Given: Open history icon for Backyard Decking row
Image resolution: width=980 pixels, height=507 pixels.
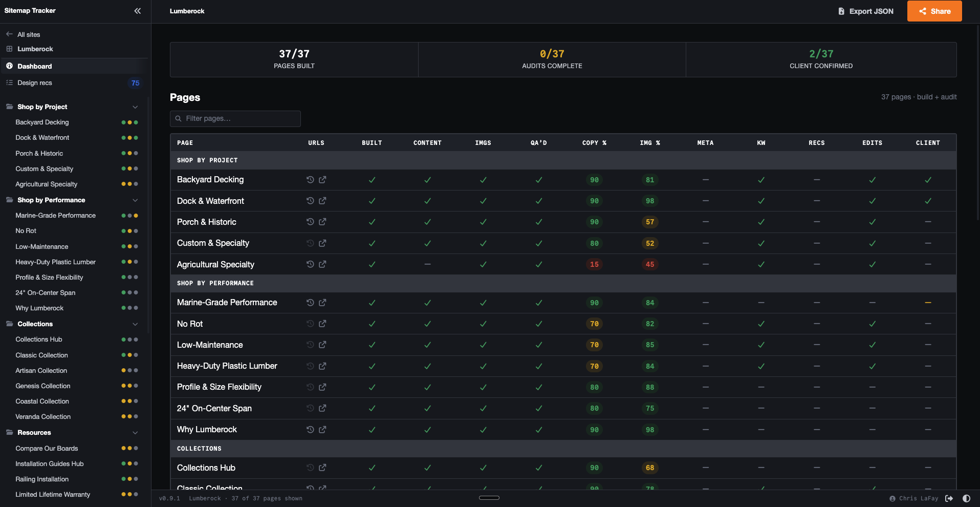Looking at the screenshot, I should (x=310, y=180).
